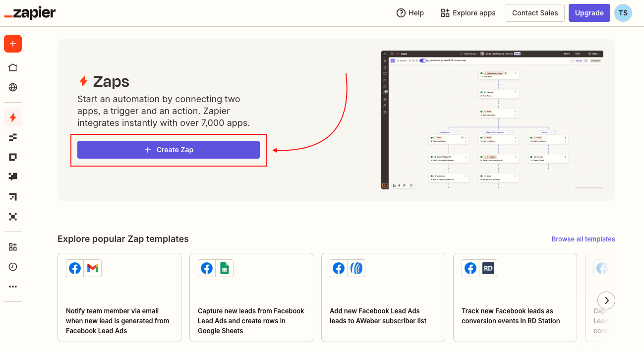
Task: Select the Zaps lightning bolt sidebar icon
Action: pyautogui.click(x=13, y=117)
